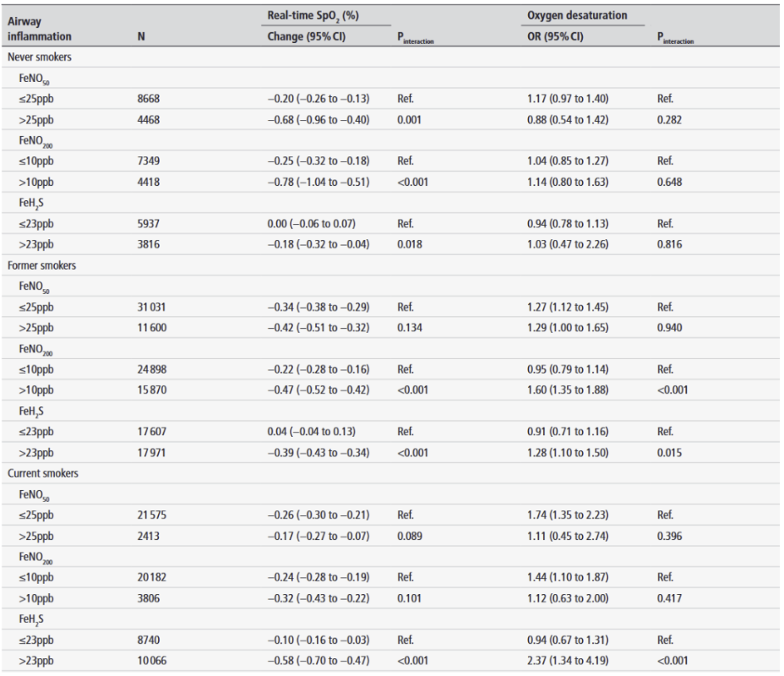This screenshot has width=784, height=676.
Task: Select the Never smokers group row
Action: (40, 57)
